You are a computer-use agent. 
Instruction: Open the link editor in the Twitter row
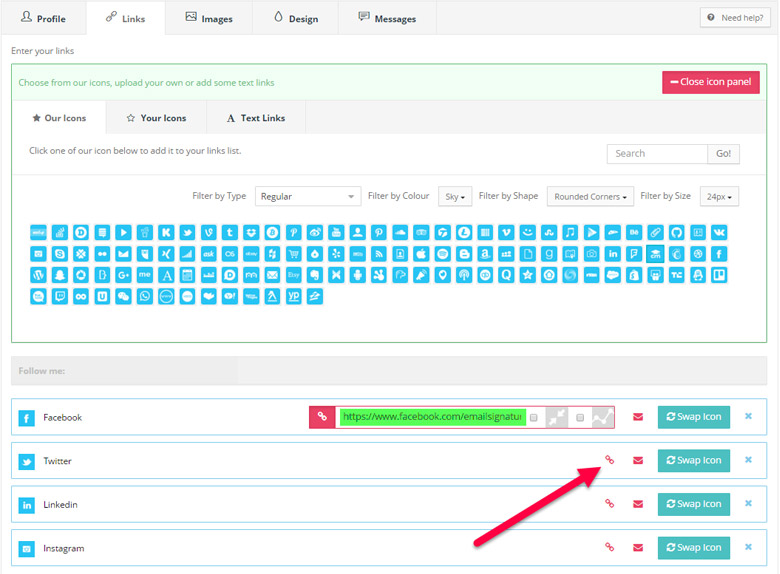[609, 460]
